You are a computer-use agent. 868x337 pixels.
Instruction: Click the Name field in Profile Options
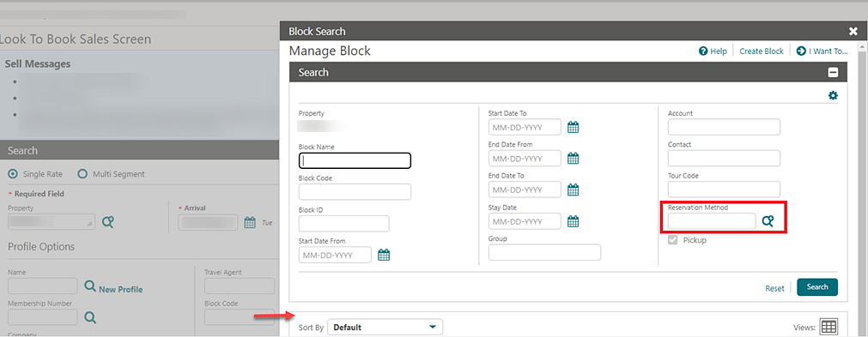coord(43,286)
